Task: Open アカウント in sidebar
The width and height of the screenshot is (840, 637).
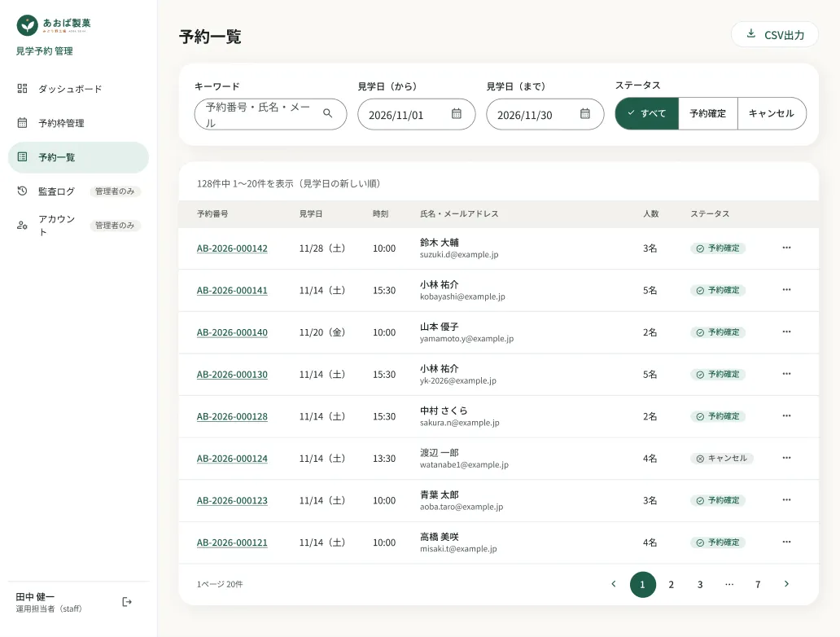Action: [78, 225]
